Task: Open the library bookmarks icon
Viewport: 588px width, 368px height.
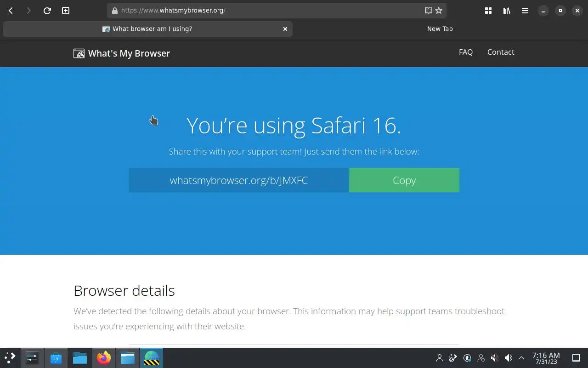Action: click(x=507, y=11)
